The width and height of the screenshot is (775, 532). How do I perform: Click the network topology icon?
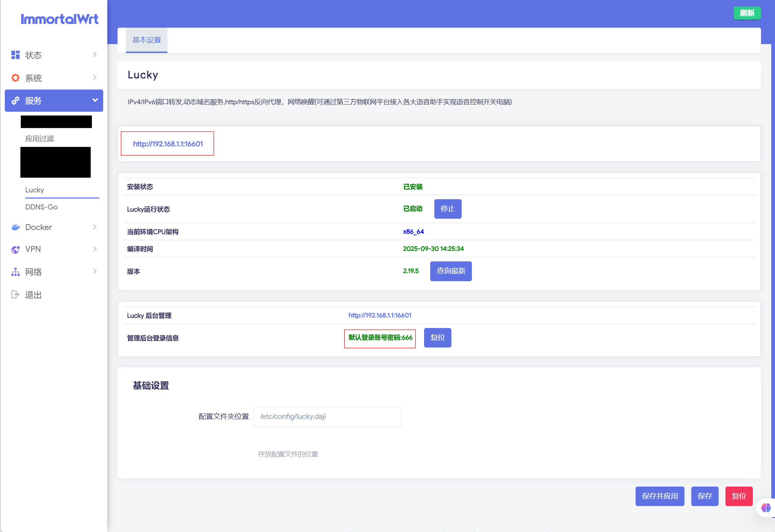(x=15, y=272)
